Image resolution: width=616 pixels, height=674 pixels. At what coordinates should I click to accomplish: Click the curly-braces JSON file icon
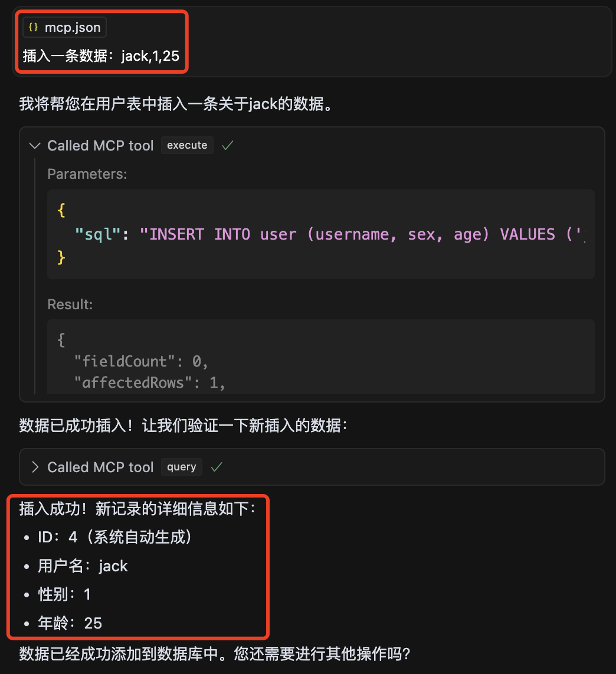pyautogui.click(x=33, y=28)
